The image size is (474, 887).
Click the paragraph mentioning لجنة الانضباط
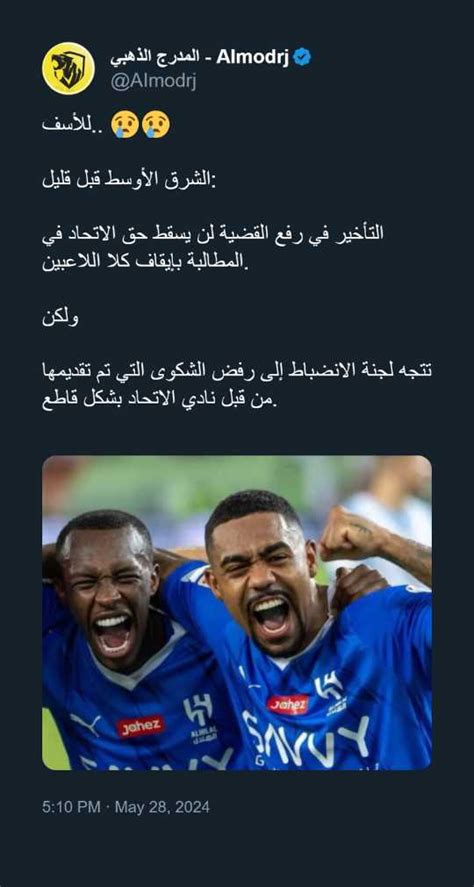pyautogui.click(x=236, y=387)
